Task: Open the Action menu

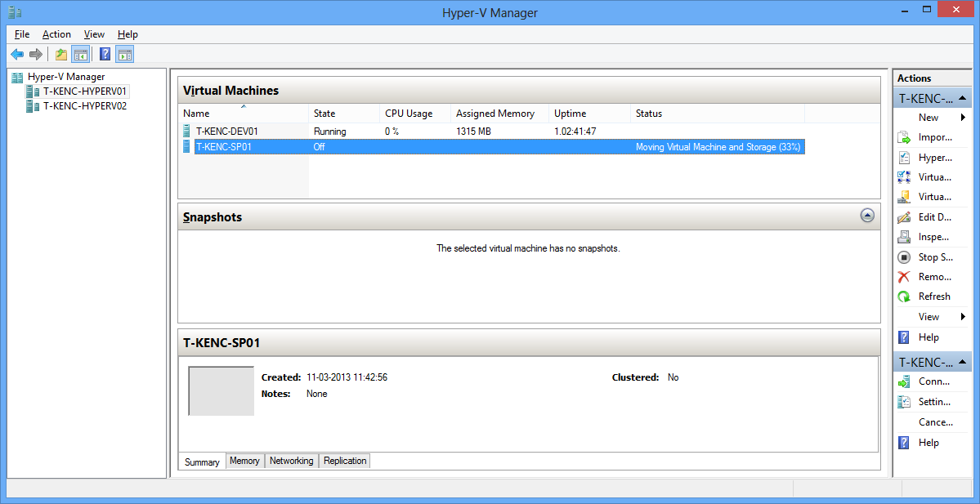Action: coord(56,34)
